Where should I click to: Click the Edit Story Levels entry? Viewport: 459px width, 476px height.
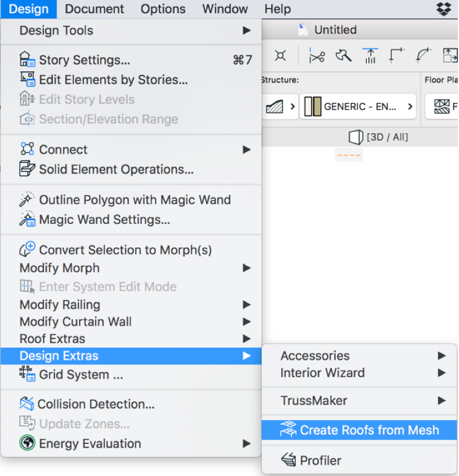point(131,99)
